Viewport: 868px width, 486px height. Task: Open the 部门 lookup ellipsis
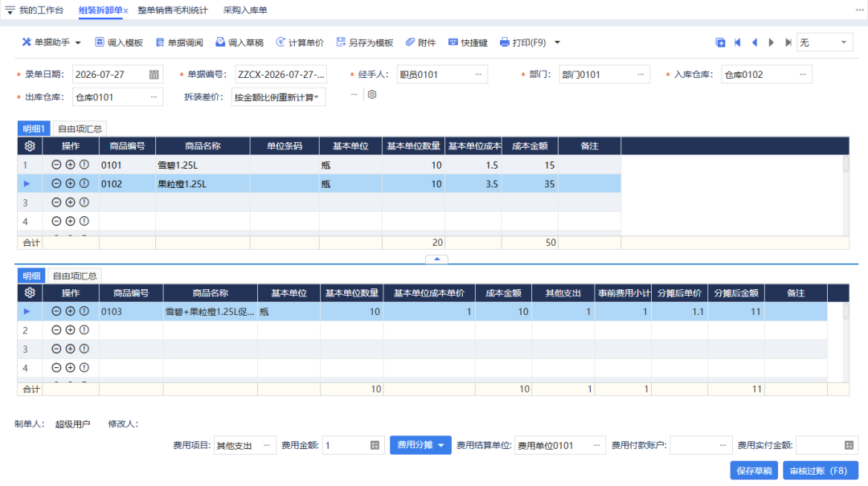641,74
